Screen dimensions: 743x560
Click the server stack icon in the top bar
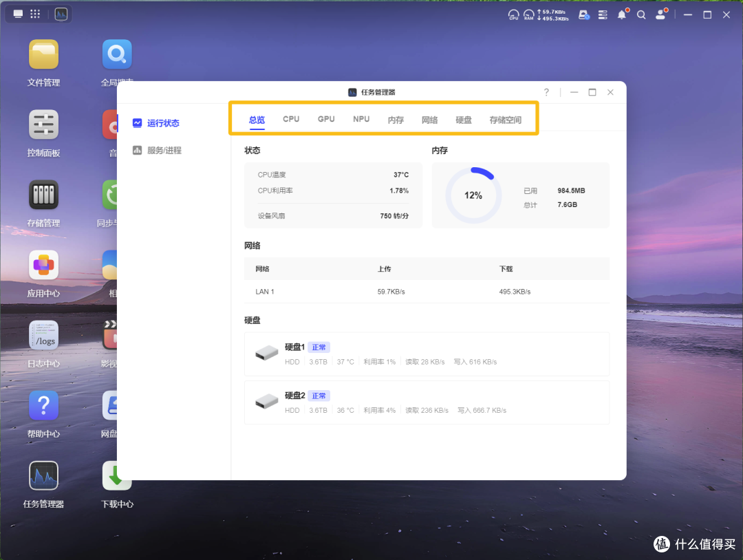coord(603,14)
